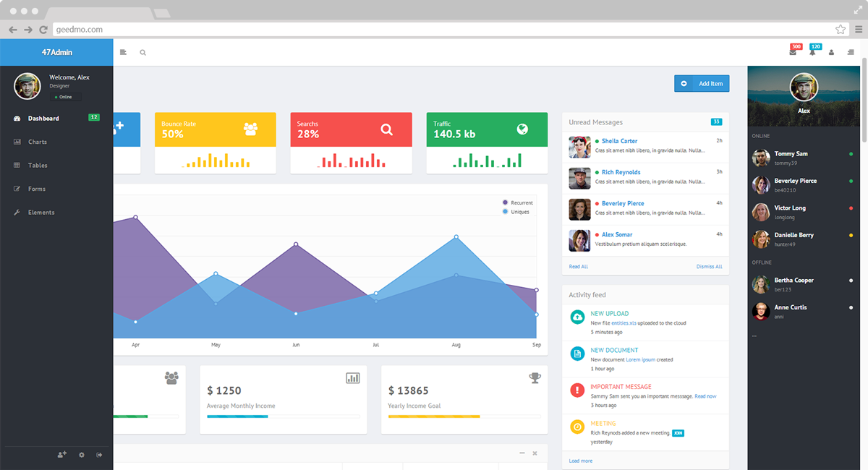Bookmark page with the star icon
This screenshot has height=470, width=868.
tap(840, 30)
